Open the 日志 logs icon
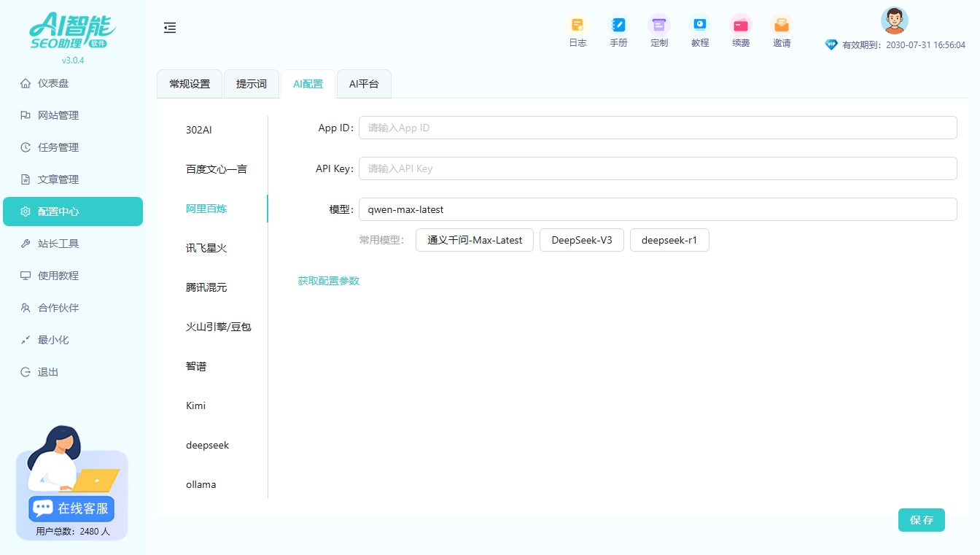This screenshot has height=555, width=980. pos(577,29)
